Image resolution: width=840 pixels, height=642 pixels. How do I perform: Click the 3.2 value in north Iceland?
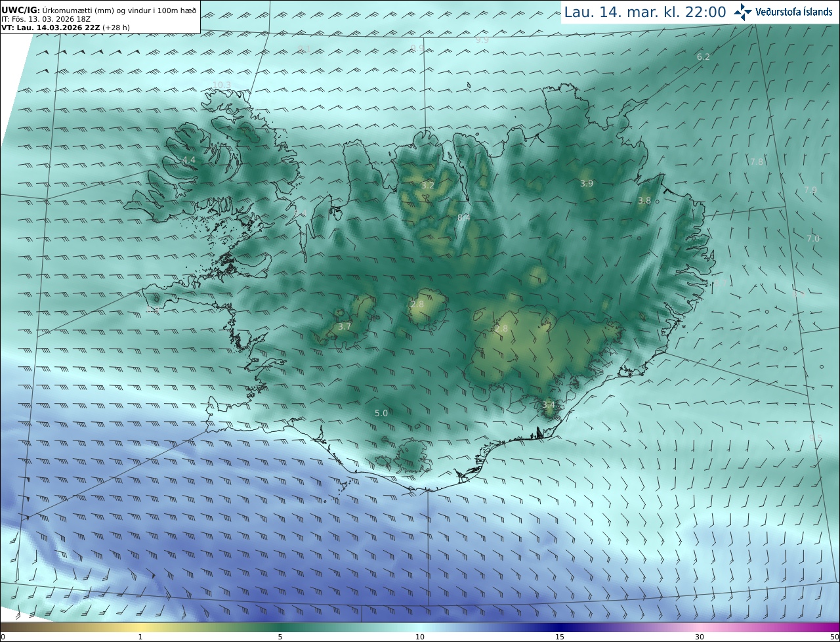[428, 186]
